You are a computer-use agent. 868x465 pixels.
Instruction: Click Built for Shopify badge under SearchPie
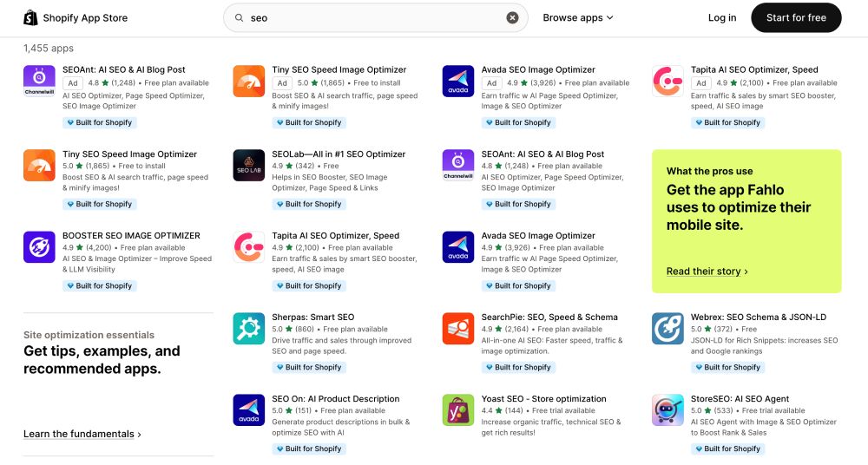518,367
